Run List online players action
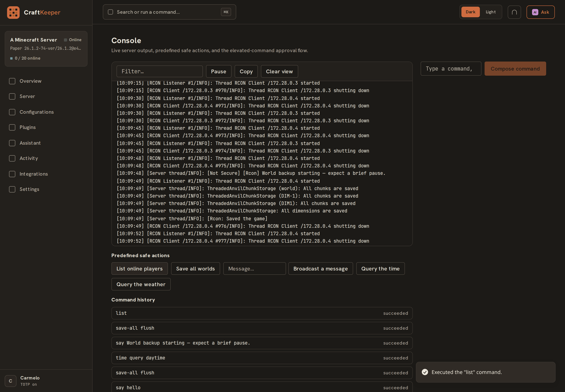 tap(139, 269)
